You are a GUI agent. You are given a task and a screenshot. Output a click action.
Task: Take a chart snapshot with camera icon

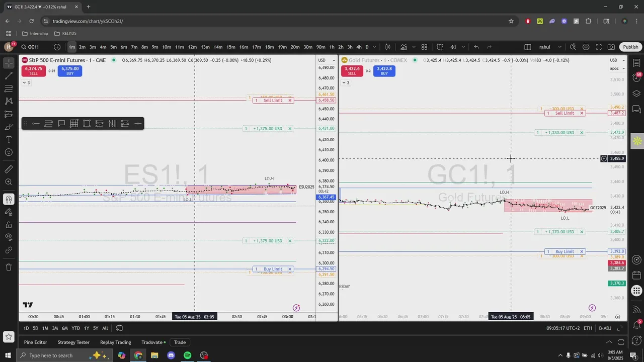[x=611, y=47]
